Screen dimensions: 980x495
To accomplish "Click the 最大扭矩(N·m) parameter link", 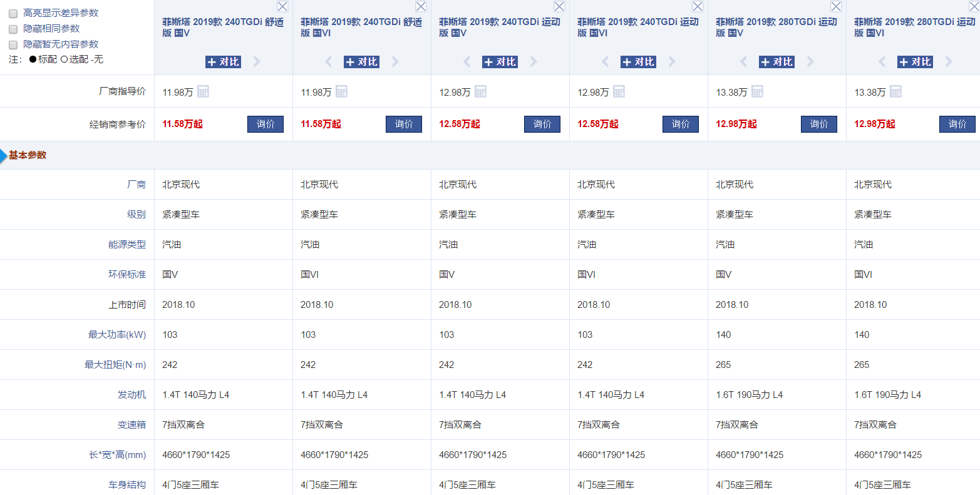I will click(x=115, y=364).
